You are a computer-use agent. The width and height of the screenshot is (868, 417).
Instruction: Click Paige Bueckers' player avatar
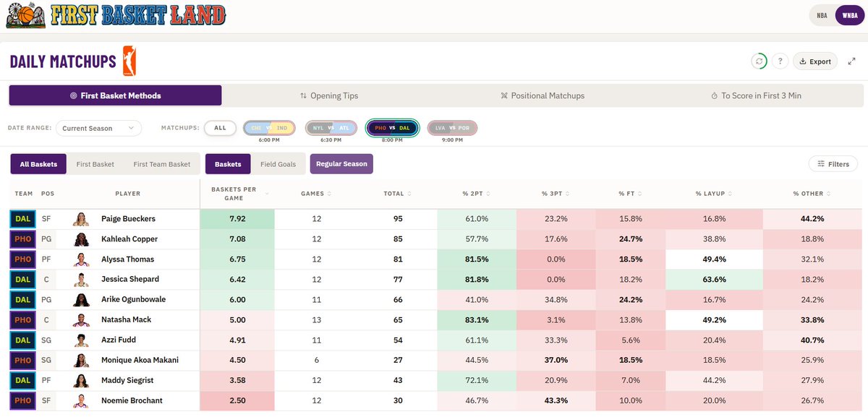pyautogui.click(x=81, y=218)
